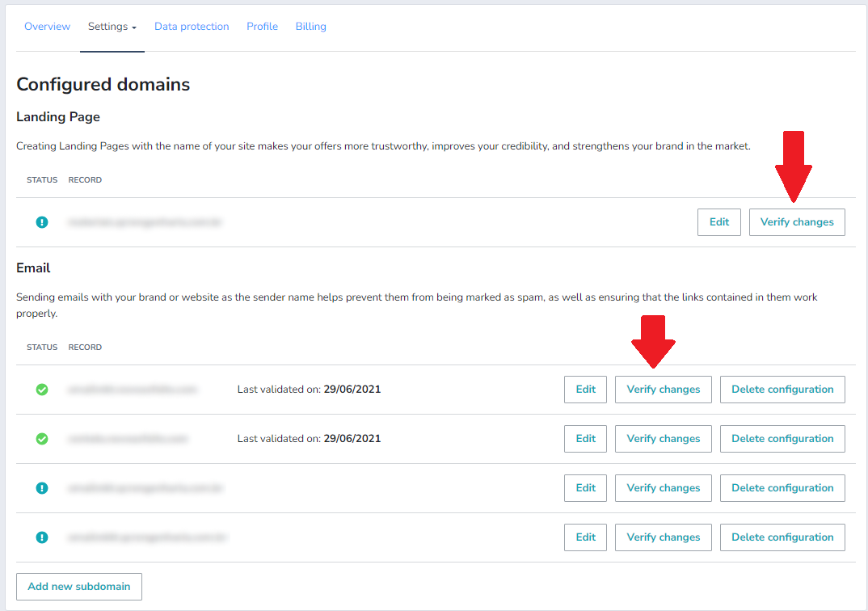Navigate to the Billing tab
Viewport: 868px width, 611px height.
pyautogui.click(x=310, y=27)
